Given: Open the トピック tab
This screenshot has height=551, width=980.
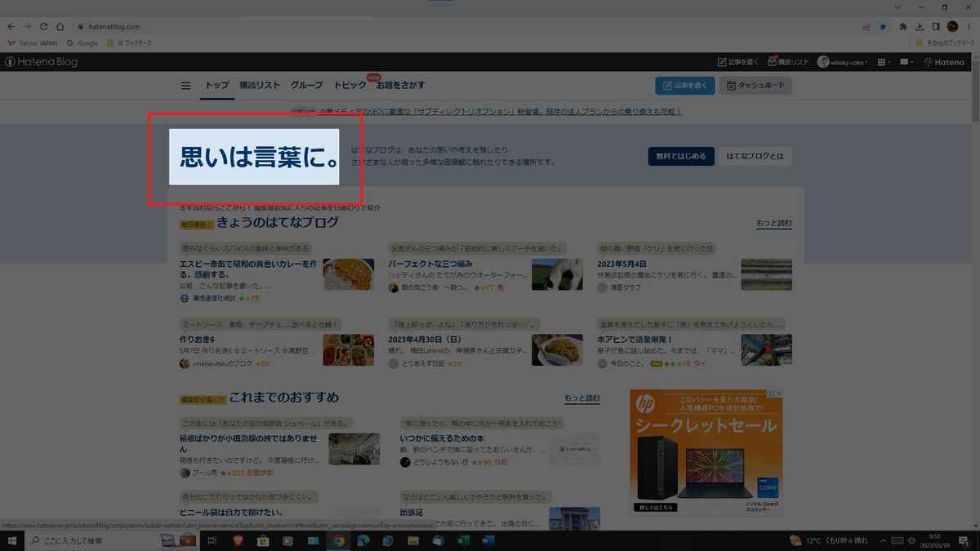Looking at the screenshot, I should click(350, 86).
